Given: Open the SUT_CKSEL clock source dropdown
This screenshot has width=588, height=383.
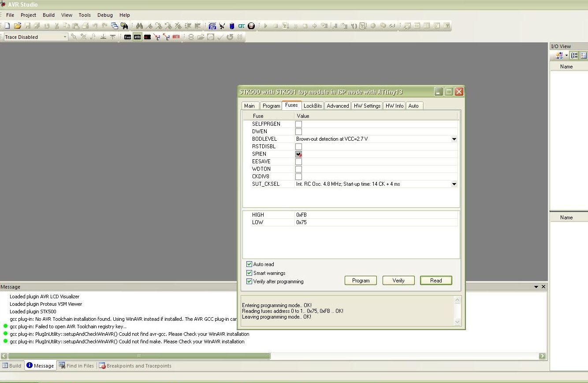Looking at the screenshot, I should [x=454, y=184].
